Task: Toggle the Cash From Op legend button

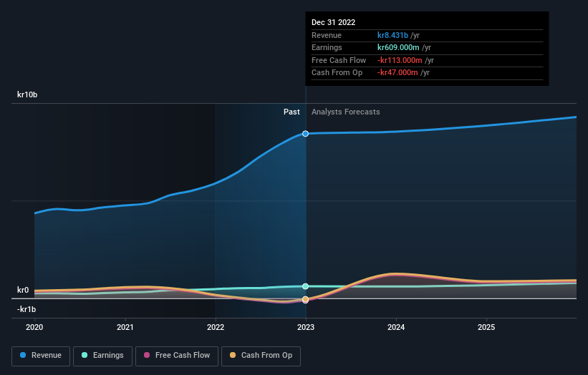Action: [x=261, y=356]
